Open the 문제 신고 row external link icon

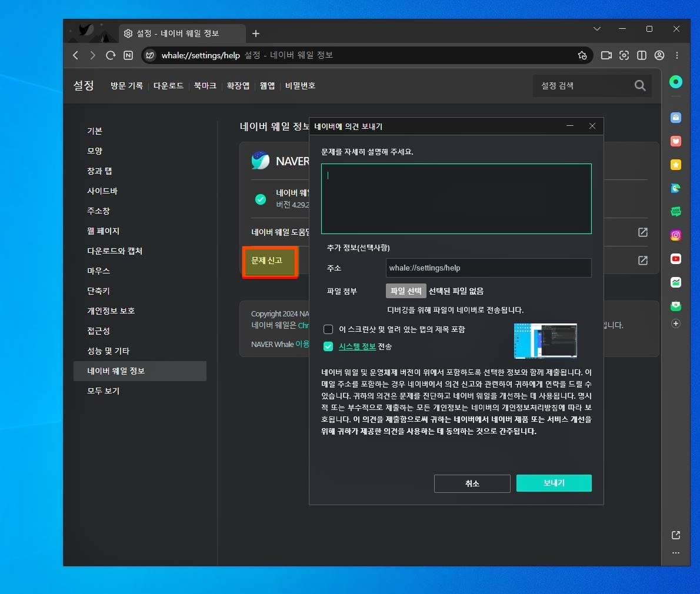(x=643, y=260)
